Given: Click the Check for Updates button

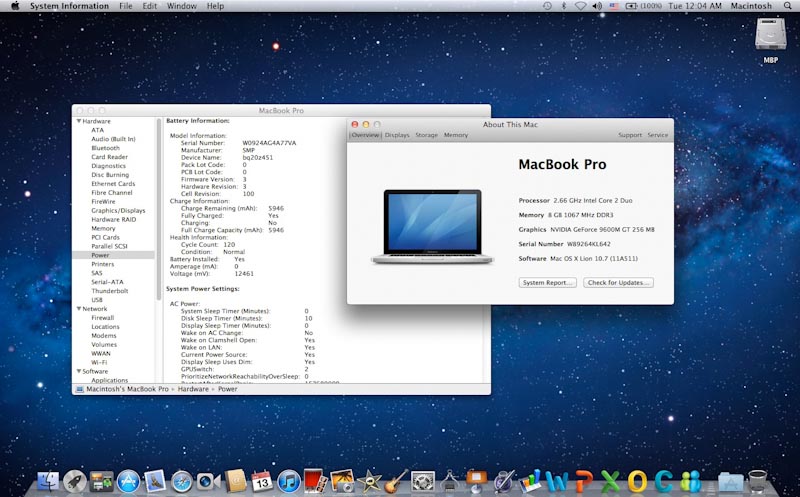Looking at the screenshot, I should [x=618, y=283].
